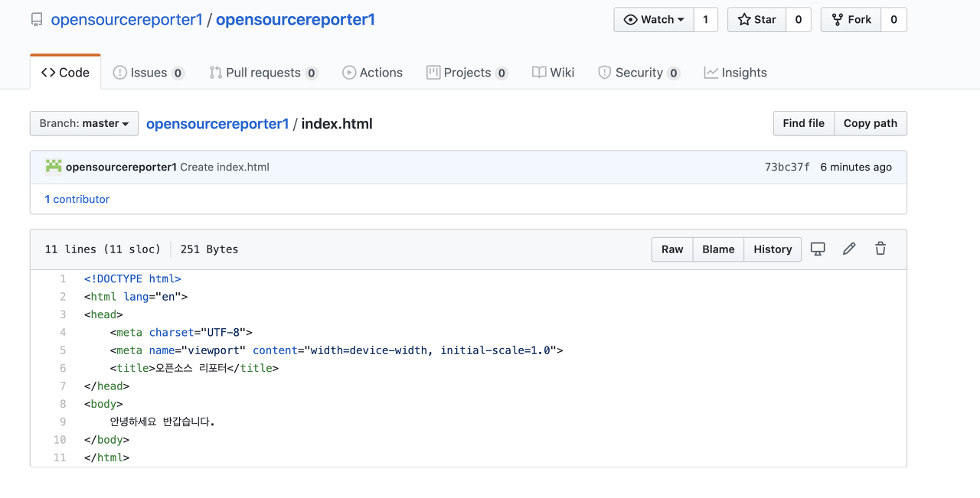Open fork count 0
The height and width of the screenshot is (498, 980).
pos(893,20)
